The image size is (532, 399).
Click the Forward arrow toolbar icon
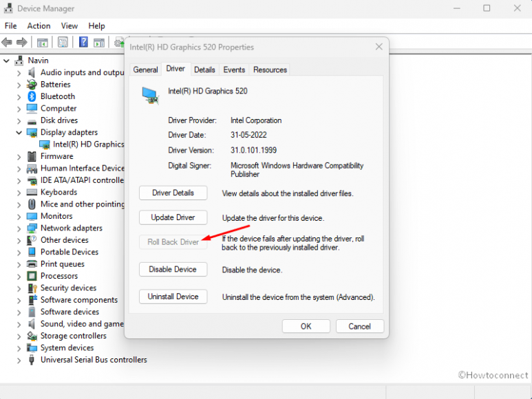[x=22, y=43]
